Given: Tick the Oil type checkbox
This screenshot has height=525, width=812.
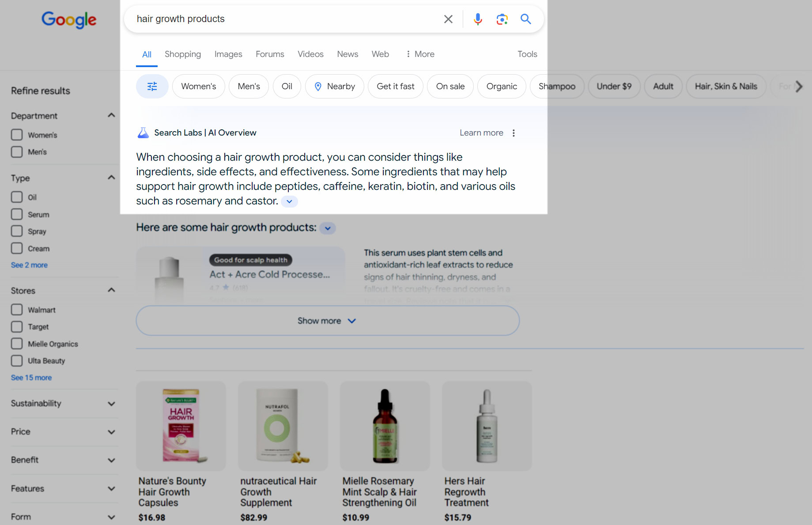Looking at the screenshot, I should (x=17, y=197).
